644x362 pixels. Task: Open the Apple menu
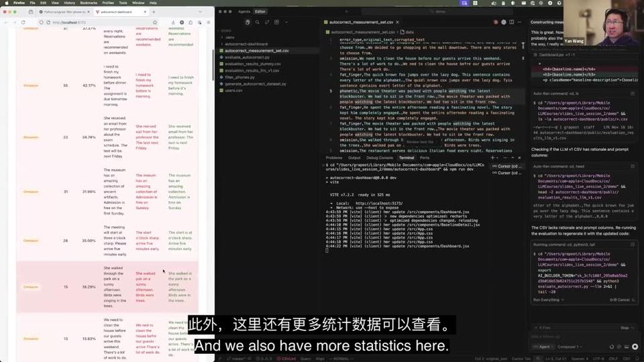click(6, 3)
